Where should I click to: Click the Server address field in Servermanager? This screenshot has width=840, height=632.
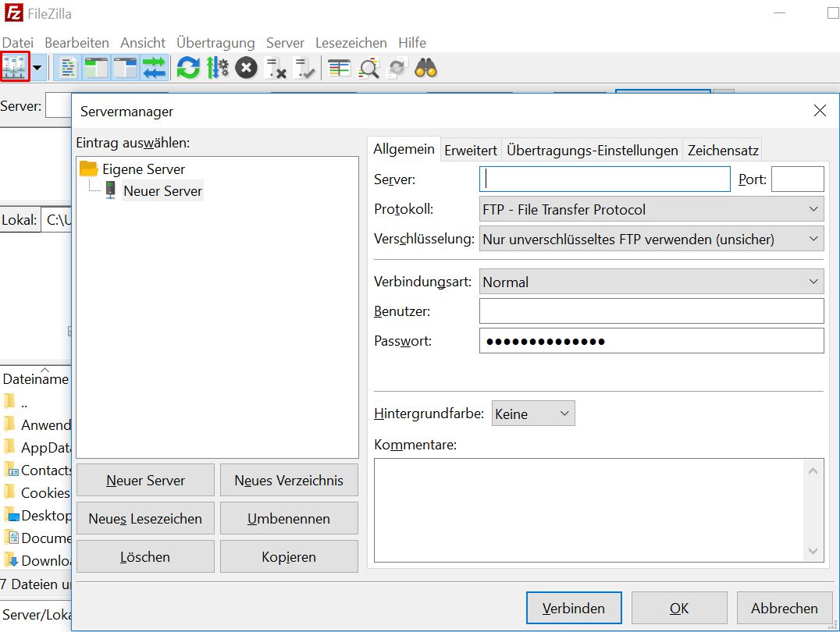pyautogui.click(x=605, y=179)
